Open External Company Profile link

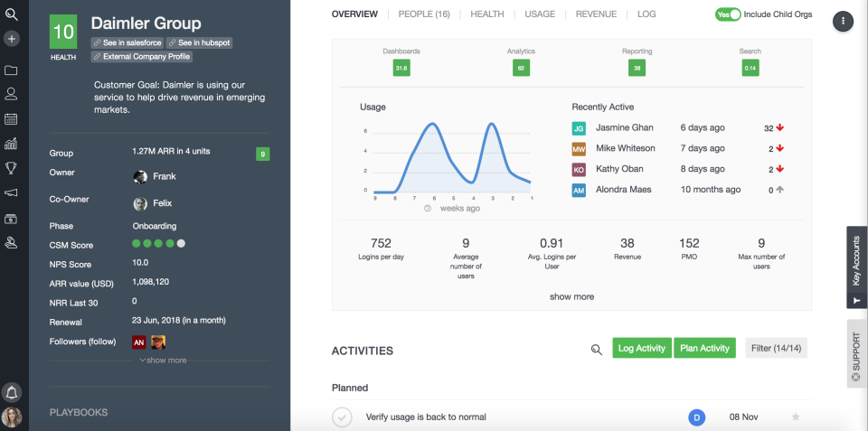pyautogui.click(x=142, y=56)
